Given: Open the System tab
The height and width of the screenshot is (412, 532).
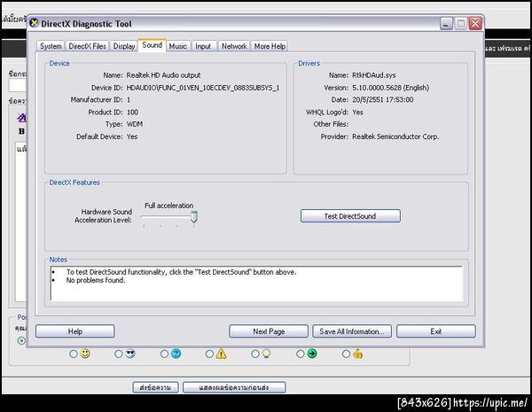Looking at the screenshot, I should click(51, 46).
